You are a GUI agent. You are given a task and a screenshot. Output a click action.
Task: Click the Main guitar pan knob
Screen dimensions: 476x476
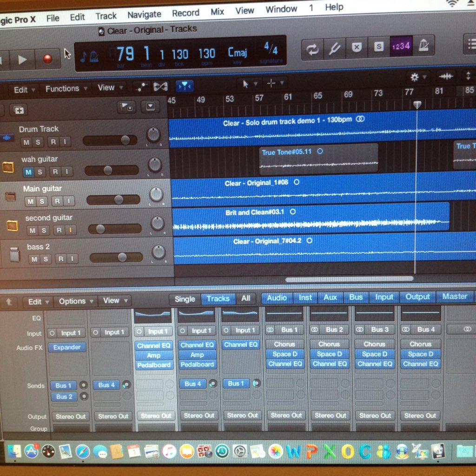(156, 195)
